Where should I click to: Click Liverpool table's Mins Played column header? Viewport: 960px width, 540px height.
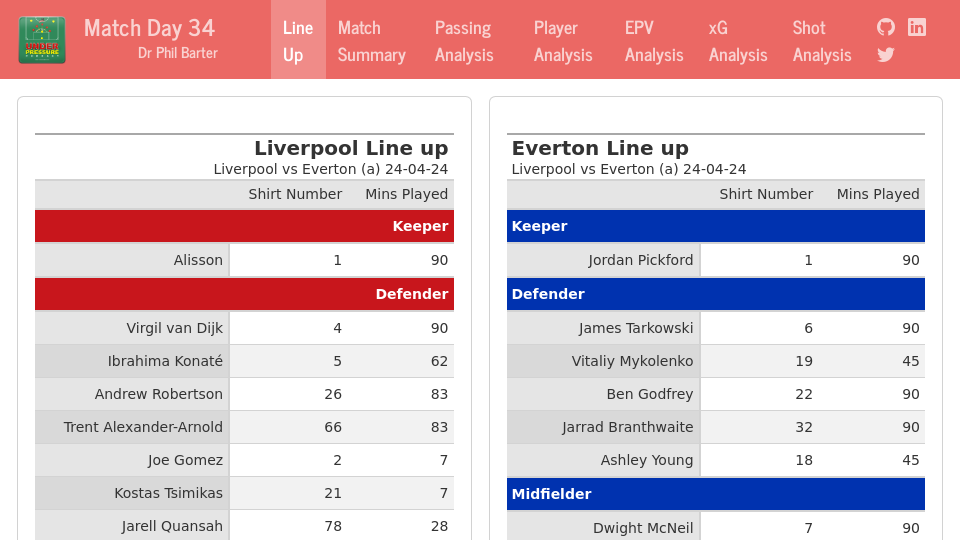click(406, 194)
